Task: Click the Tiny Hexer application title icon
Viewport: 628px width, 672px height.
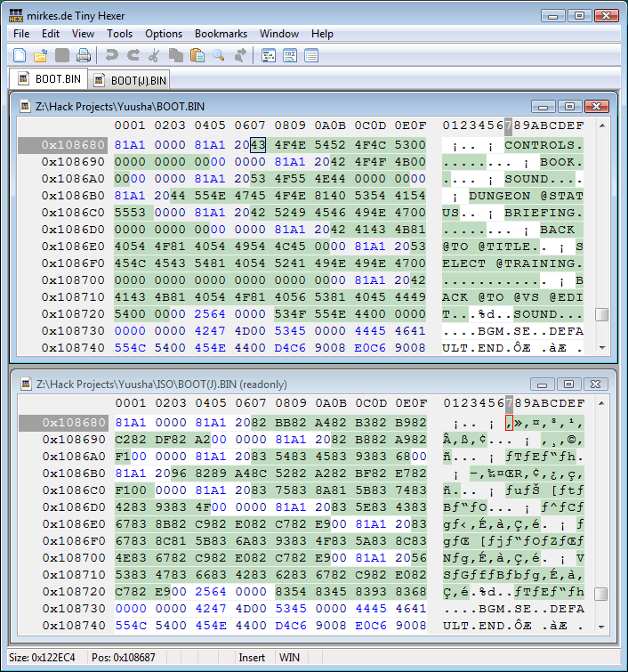Action: point(16,16)
